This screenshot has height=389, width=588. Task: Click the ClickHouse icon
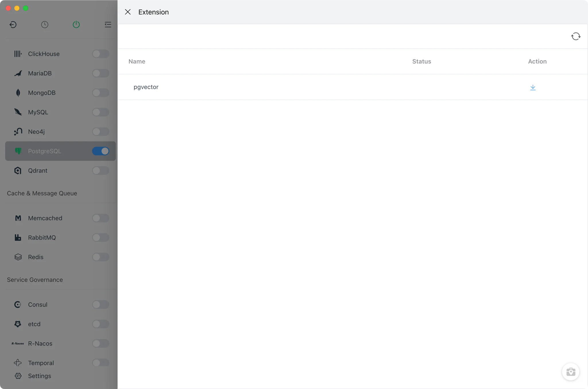(x=18, y=54)
